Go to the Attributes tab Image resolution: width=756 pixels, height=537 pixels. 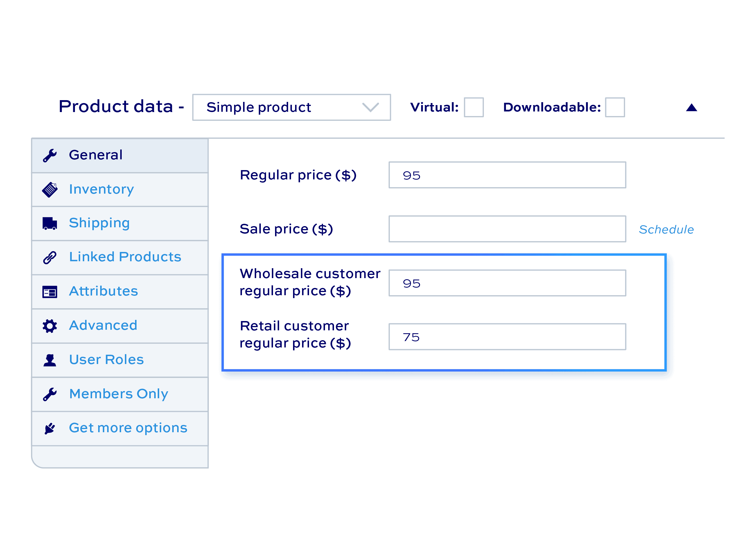pyautogui.click(x=120, y=292)
